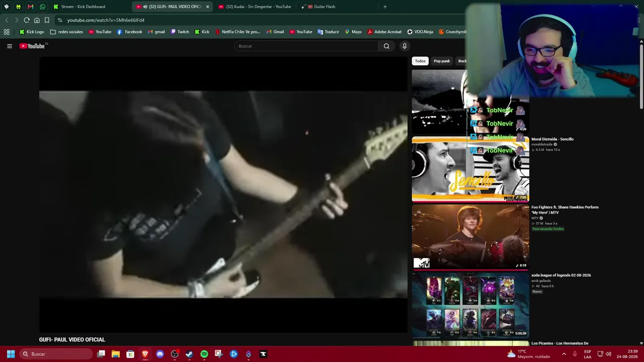Open Spotify from the taskbar
644x362 pixels.
coord(204,354)
